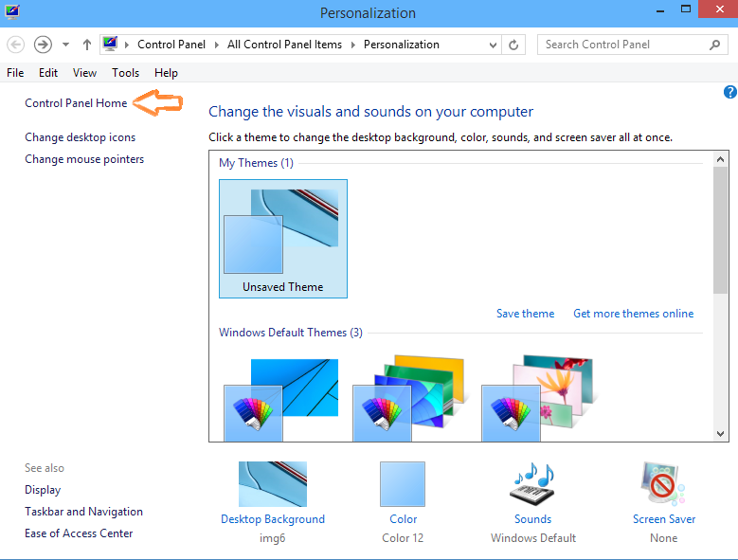The width and height of the screenshot is (738, 560).
Task: Open the Help menu
Action: 166,73
